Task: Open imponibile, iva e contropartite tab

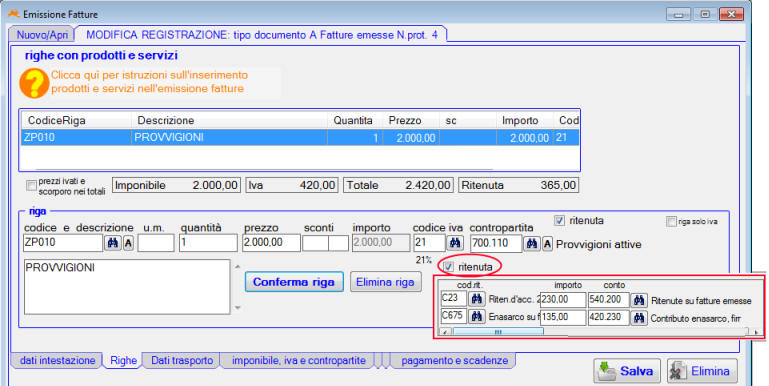Action: coord(299,360)
